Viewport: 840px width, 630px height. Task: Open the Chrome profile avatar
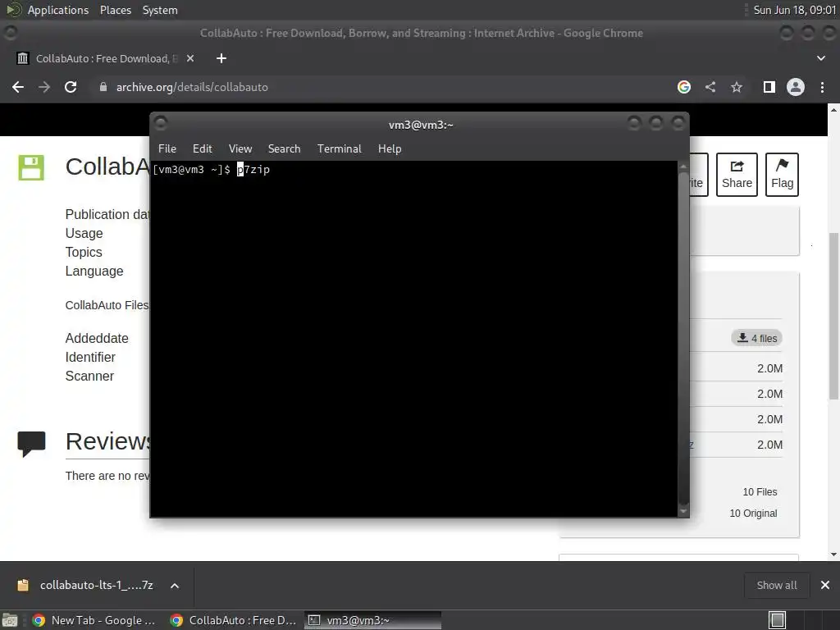796,87
